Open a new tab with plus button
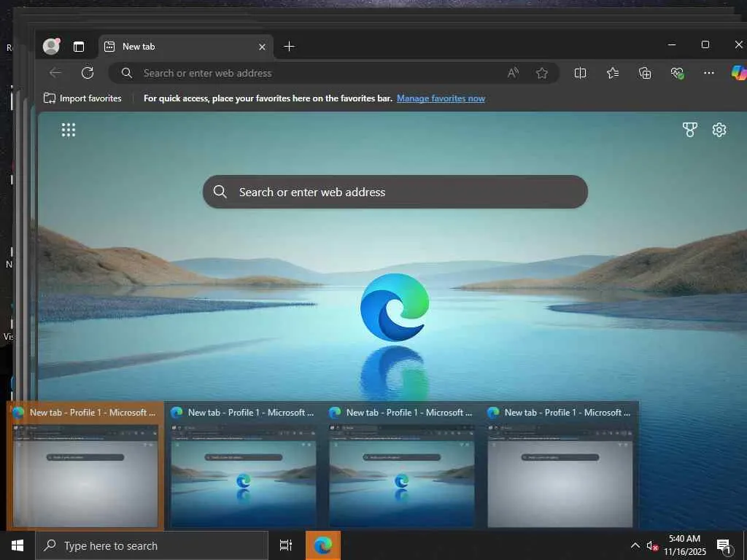The width and height of the screenshot is (747, 560). tap(289, 46)
